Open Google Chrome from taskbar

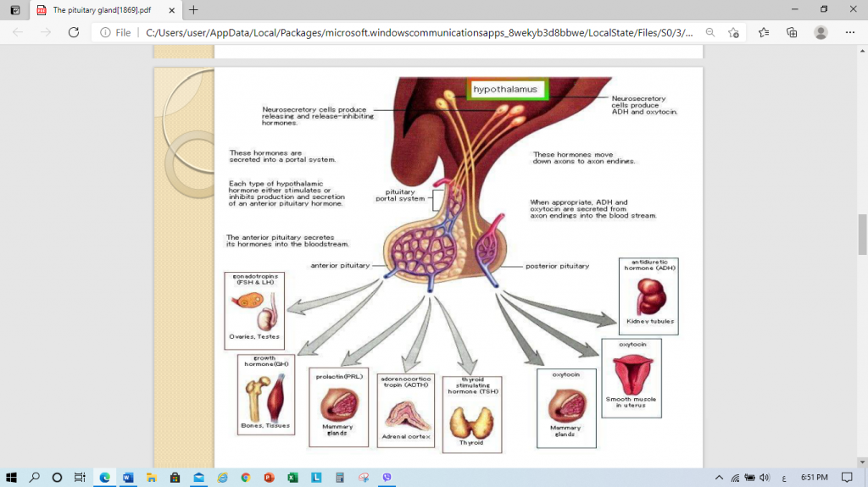click(246, 478)
